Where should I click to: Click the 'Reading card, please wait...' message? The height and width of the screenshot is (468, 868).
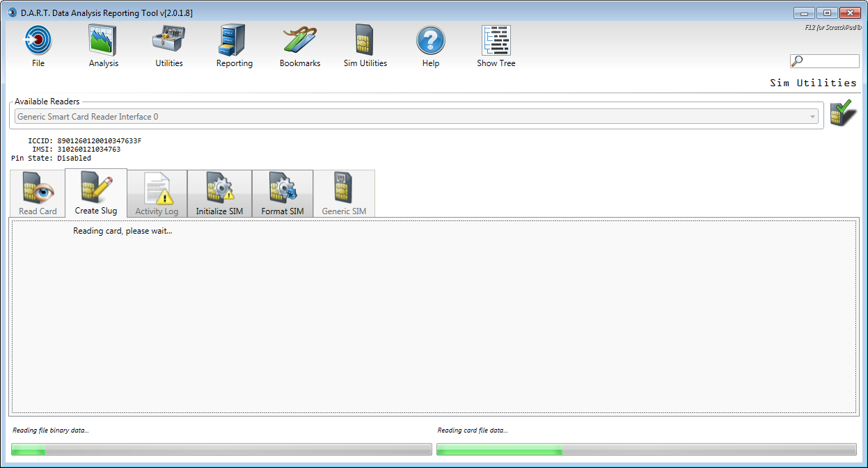pyautogui.click(x=123, y=231)
